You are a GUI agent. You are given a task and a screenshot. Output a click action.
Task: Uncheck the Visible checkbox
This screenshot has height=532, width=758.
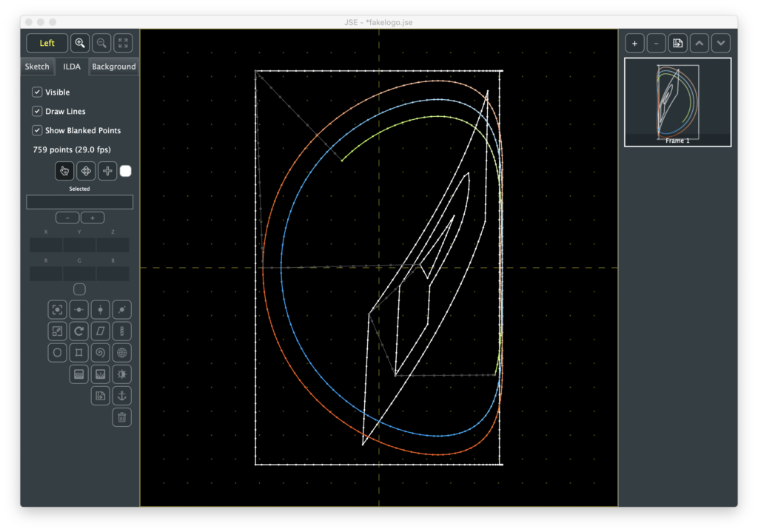click(37, 92)
